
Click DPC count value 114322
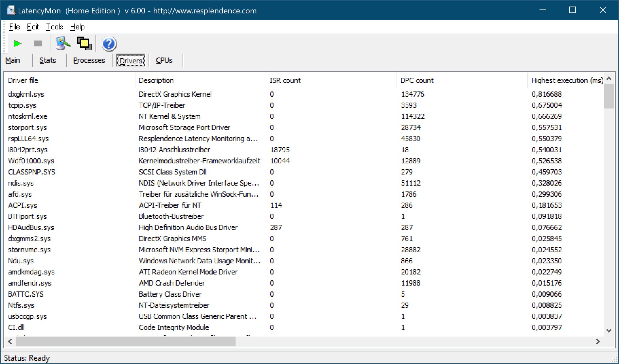tap(413, 116)
